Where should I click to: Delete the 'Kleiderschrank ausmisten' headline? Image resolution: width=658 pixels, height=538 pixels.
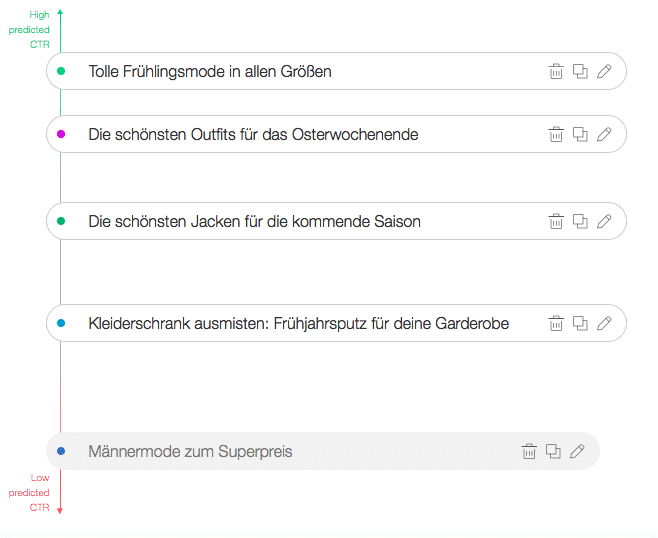[556, 323]
